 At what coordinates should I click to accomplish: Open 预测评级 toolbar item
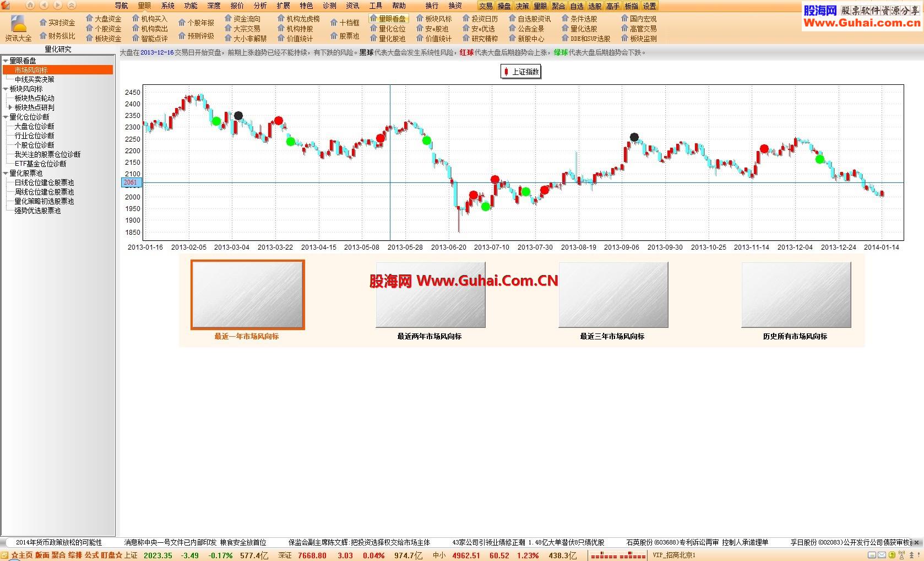click(196, 36)
